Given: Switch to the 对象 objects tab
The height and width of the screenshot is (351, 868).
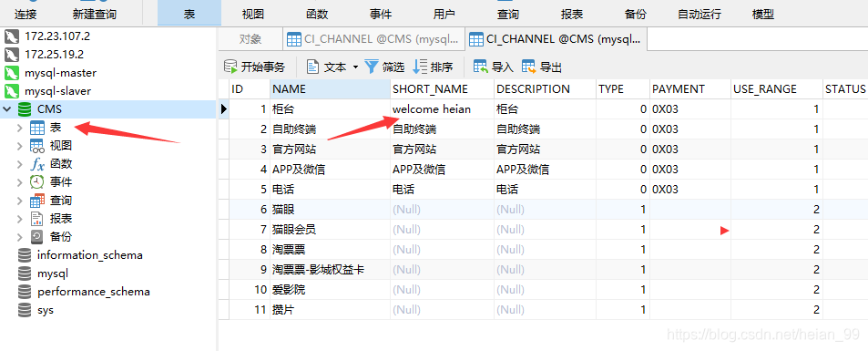Looking at the screenshot, I should tap(250, 39).
